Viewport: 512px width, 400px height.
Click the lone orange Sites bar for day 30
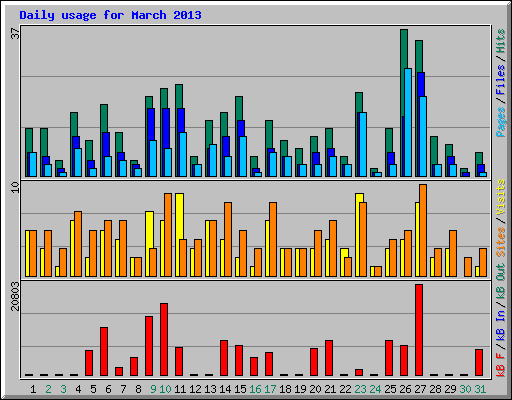tap(468, 267)
